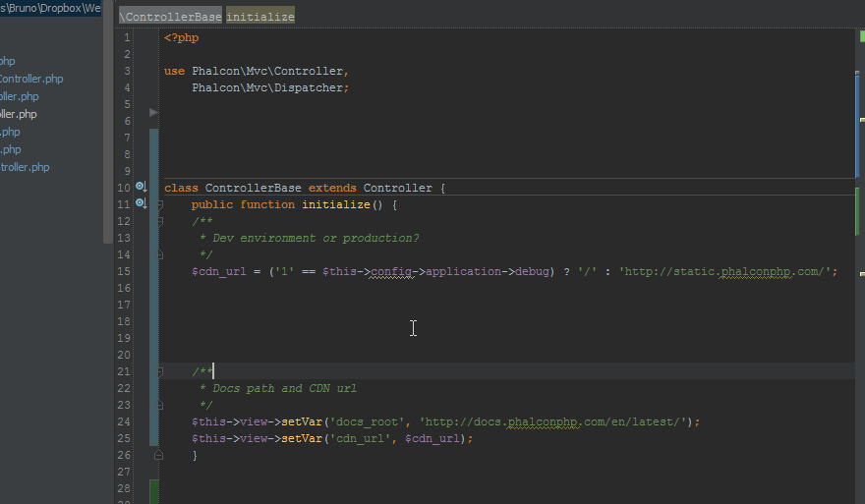Open the highlighted oller.php file in project tree
Viewport: 865px width, 504px height.
(19, 114)
